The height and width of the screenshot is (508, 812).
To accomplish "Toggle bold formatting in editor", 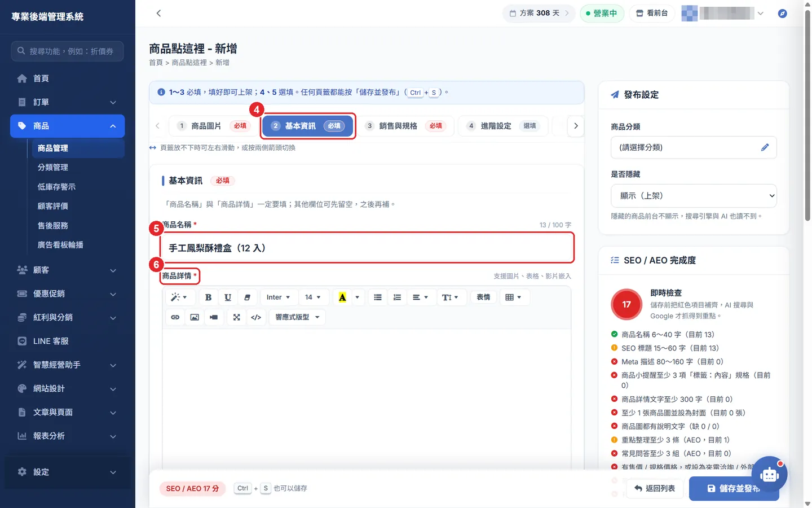I will 208,297.
